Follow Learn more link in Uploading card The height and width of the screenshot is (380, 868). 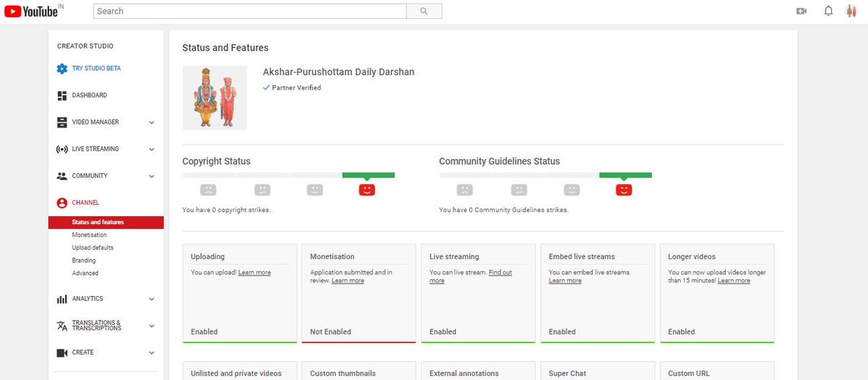coord(255,273)
